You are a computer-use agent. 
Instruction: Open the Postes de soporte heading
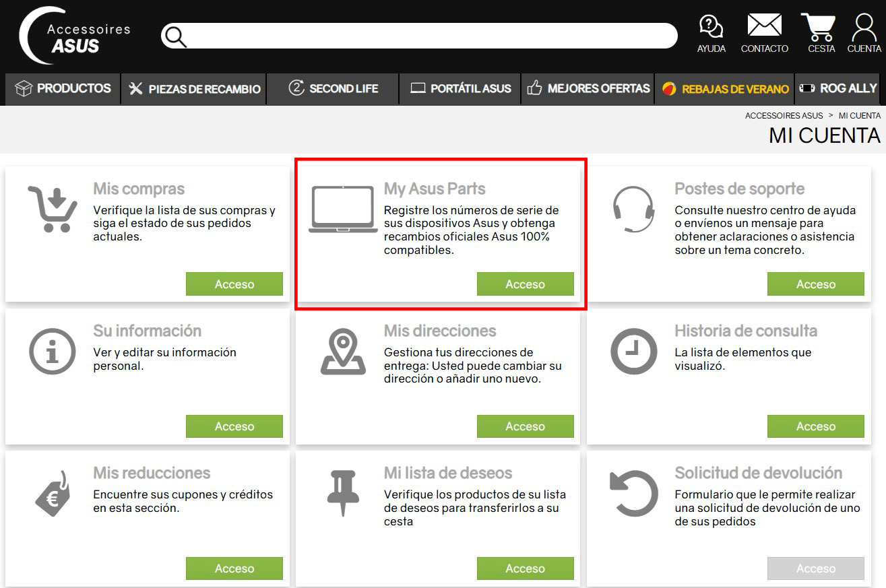tap(740, 189)
